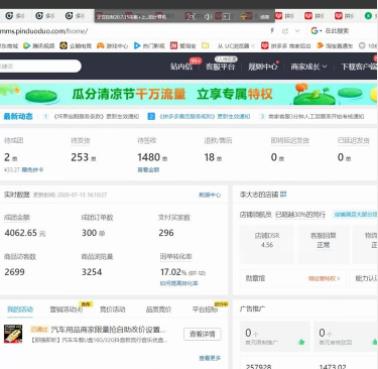Open 客服平台 in the top navigation
The width and height of the screenshot is (378, 369).
pos(220,67)
